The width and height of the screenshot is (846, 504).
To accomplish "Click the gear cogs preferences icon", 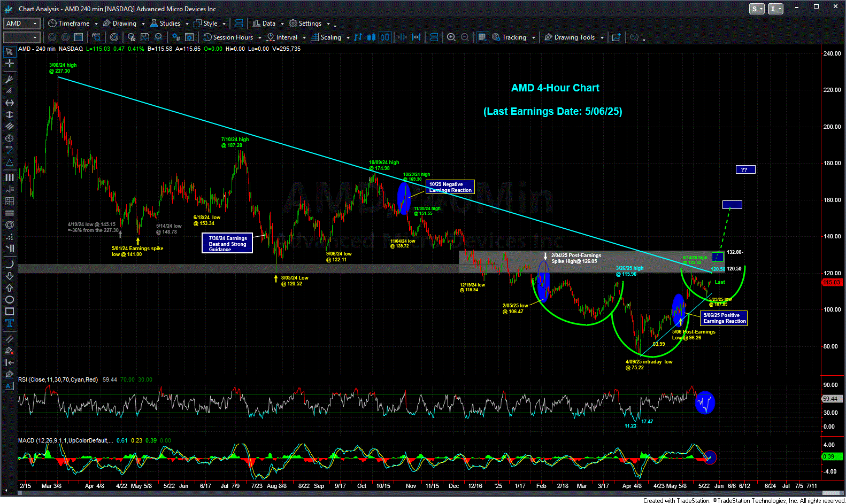I will point(175,37).
